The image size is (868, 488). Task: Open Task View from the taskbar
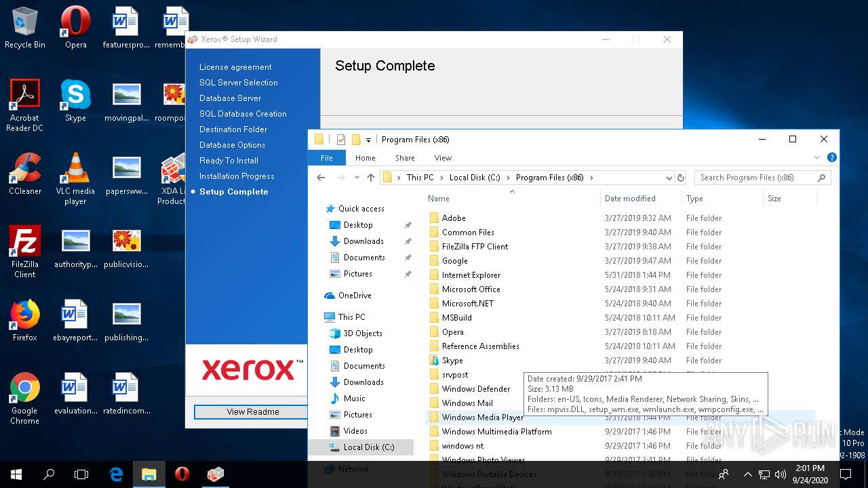pos(81,474)
